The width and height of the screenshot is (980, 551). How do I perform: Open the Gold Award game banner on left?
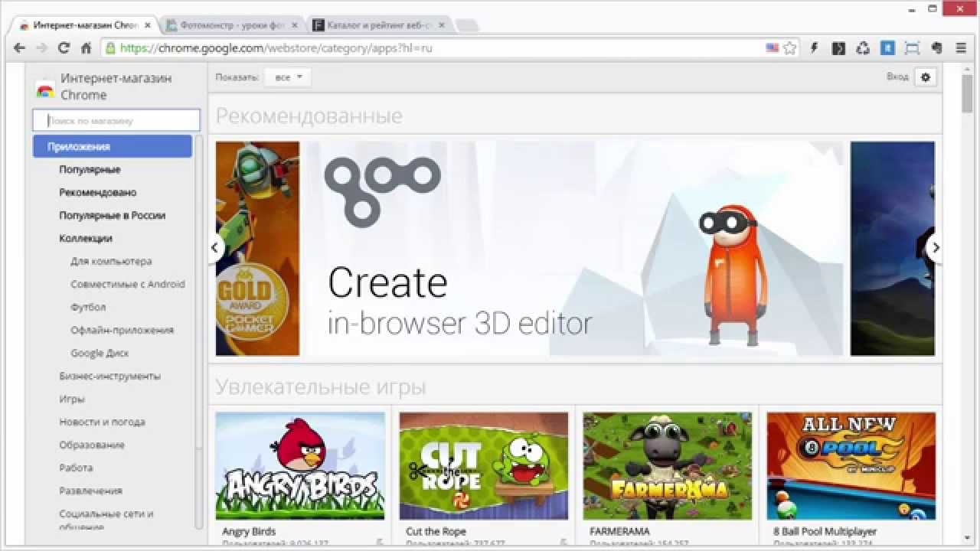(x=257, y=249)
